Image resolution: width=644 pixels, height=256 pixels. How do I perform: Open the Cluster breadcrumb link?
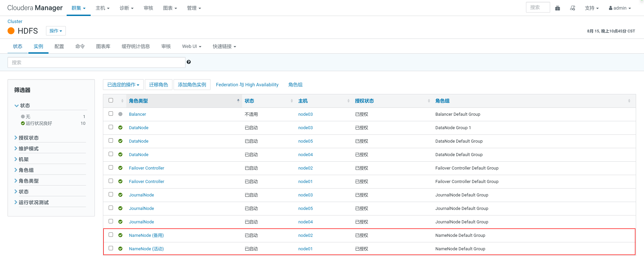[x=15, y=21]
